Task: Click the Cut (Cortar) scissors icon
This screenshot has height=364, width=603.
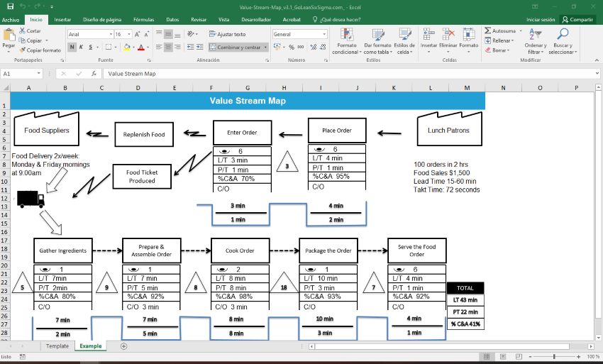Action: 22,31
